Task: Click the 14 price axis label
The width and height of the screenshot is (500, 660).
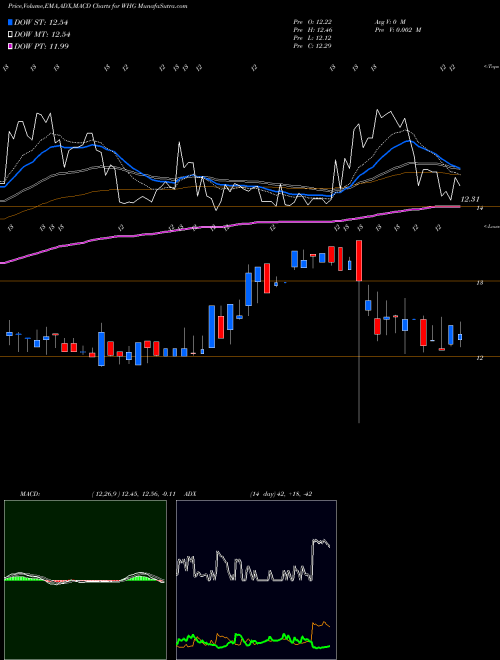Action: tap(479, 208)
